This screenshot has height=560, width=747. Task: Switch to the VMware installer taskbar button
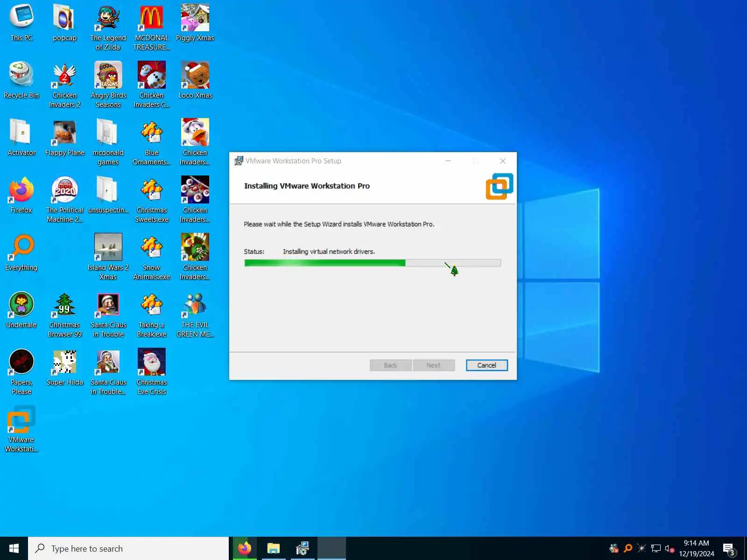coord(303,548)
